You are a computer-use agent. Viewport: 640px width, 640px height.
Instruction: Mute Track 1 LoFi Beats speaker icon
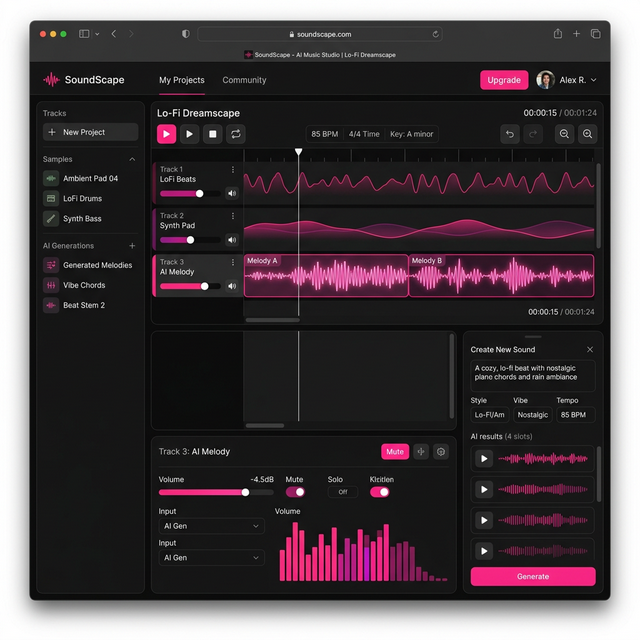[232, 193]
